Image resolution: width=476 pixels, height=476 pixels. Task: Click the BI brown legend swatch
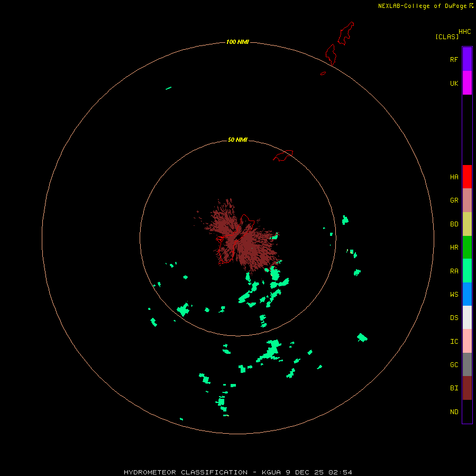[467, 388]
